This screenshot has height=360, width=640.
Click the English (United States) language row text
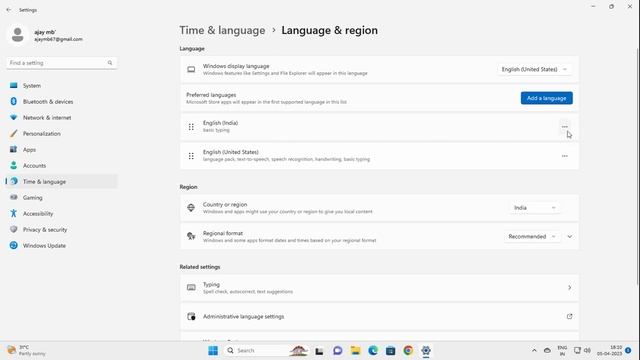[231, 152]
